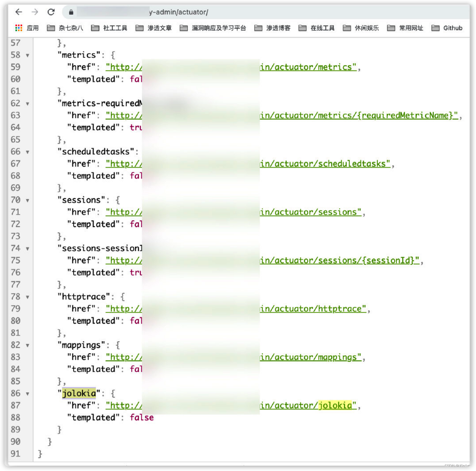Select the "mappings" key text
The width and height of the screenshot is (476, 471).
81,345
